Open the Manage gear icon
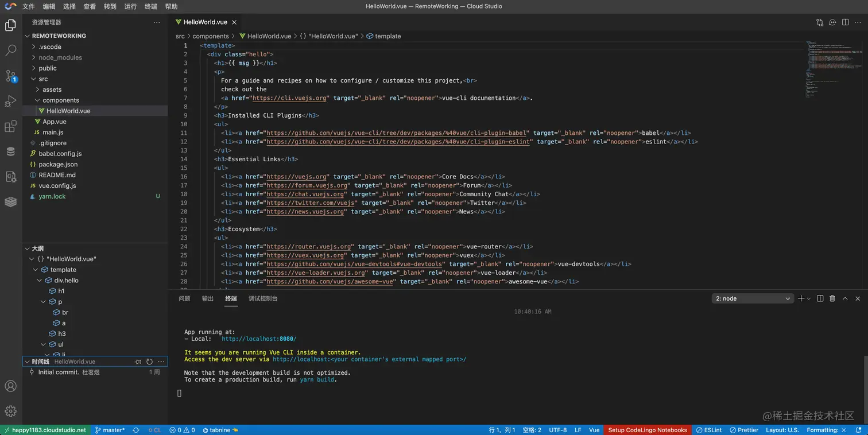This screenshot has width=868, height=435. 10,411
